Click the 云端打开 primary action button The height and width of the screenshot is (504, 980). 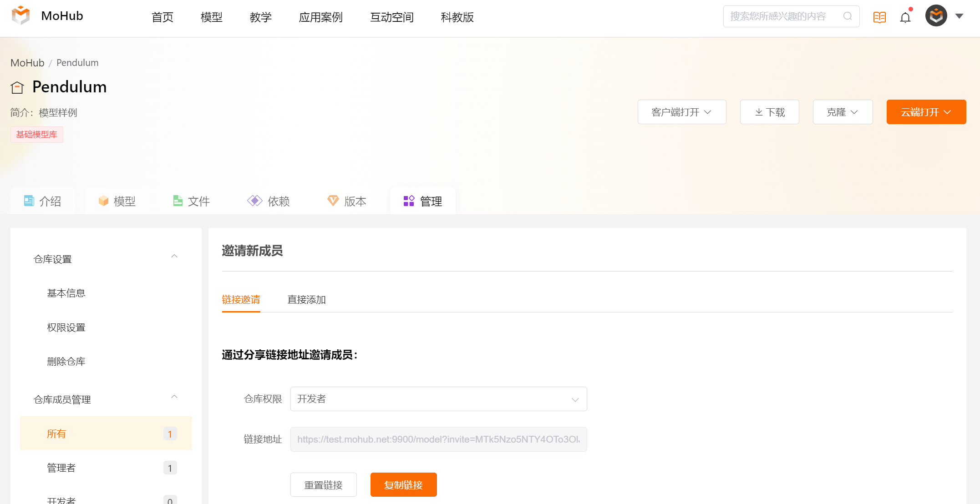point(927,111)
